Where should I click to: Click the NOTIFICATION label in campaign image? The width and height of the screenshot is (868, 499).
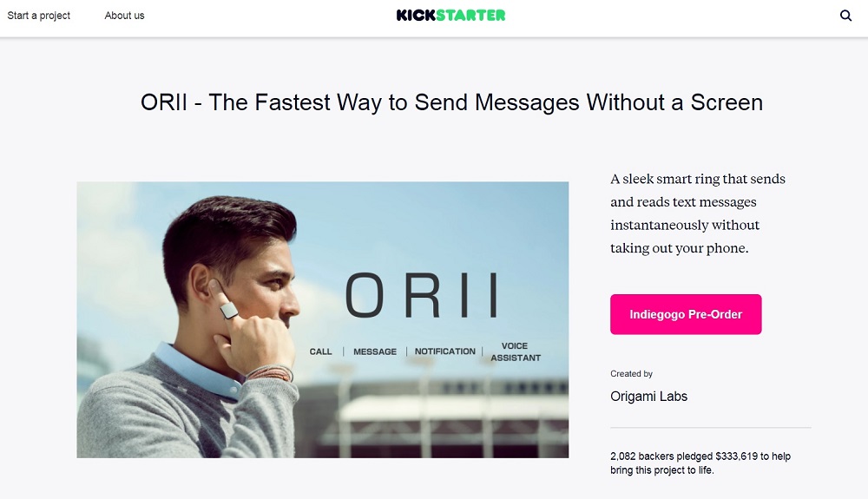pyautogui.click(x=445, y=351)
